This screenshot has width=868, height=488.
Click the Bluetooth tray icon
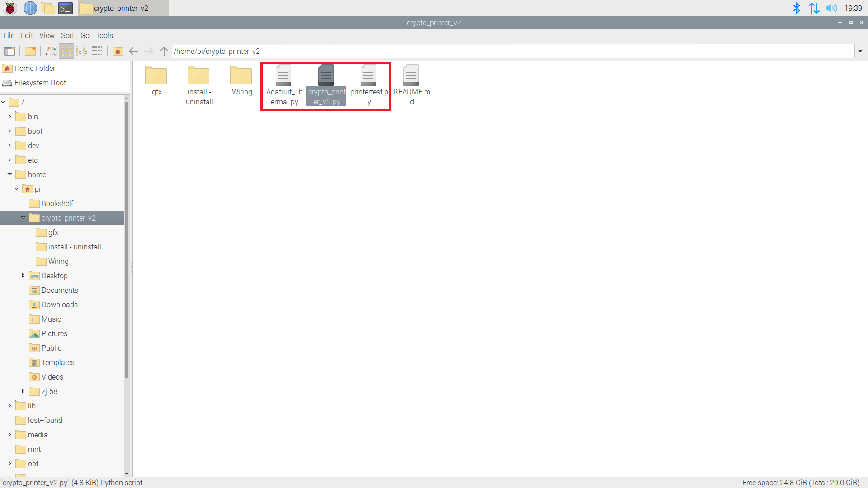[x=797, y=8]
